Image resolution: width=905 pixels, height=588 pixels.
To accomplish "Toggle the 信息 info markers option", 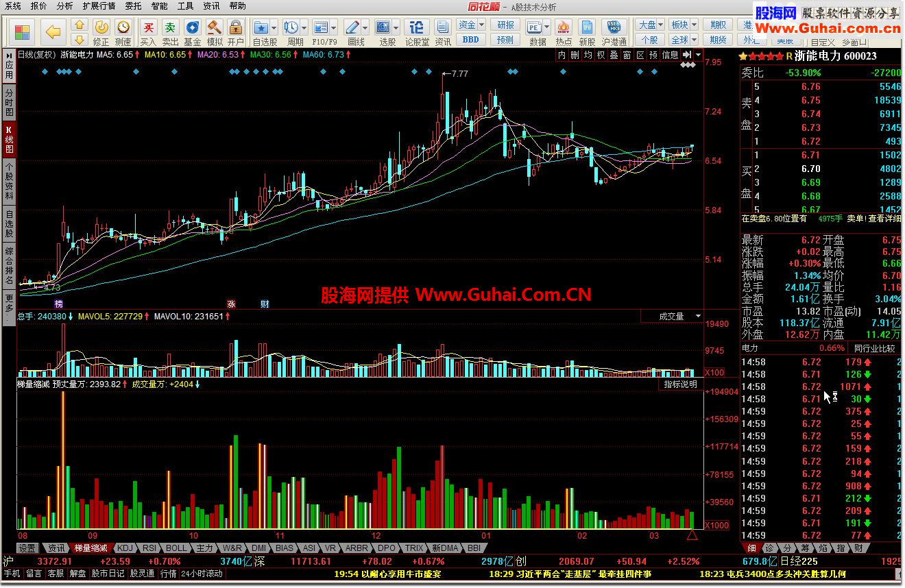I will click(670, 55).
